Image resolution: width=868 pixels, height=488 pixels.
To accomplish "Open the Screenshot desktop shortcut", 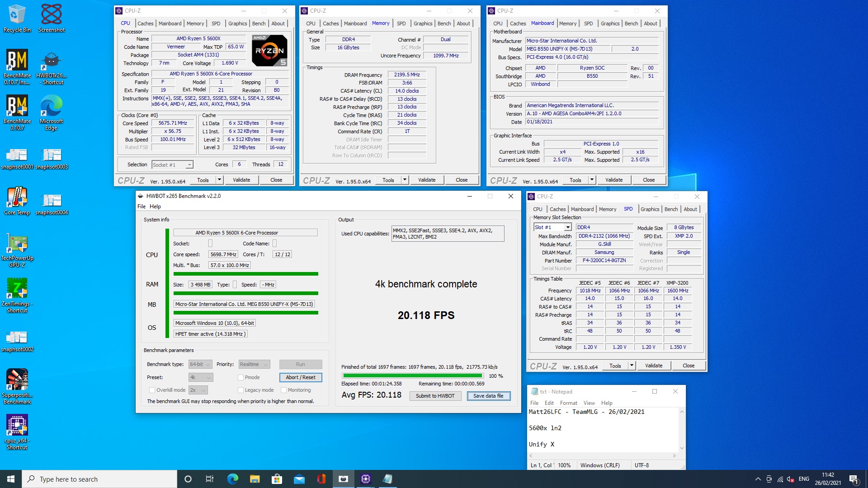I will [52, 18].
